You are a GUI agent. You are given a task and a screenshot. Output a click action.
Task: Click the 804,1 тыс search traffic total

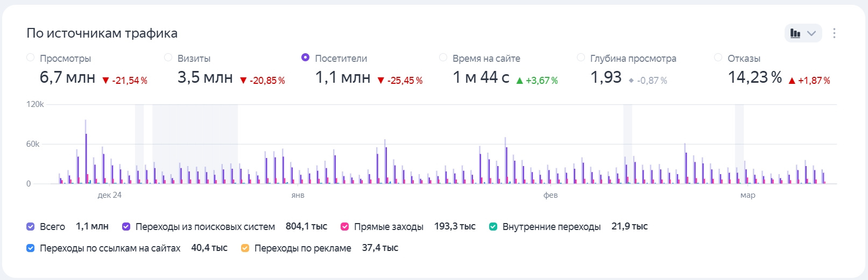[x=306, y=226]
